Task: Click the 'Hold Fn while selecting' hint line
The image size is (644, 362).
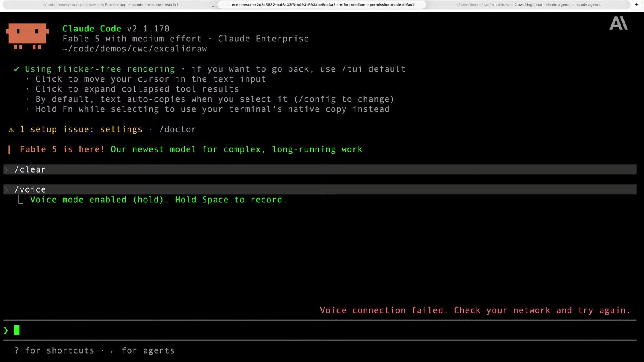Action: [213, 109]
